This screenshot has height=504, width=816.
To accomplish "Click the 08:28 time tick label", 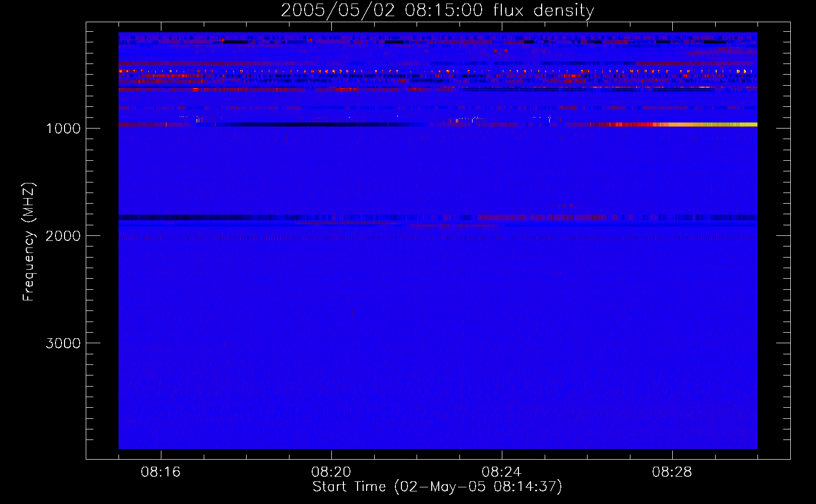I will tap(672, 472).
